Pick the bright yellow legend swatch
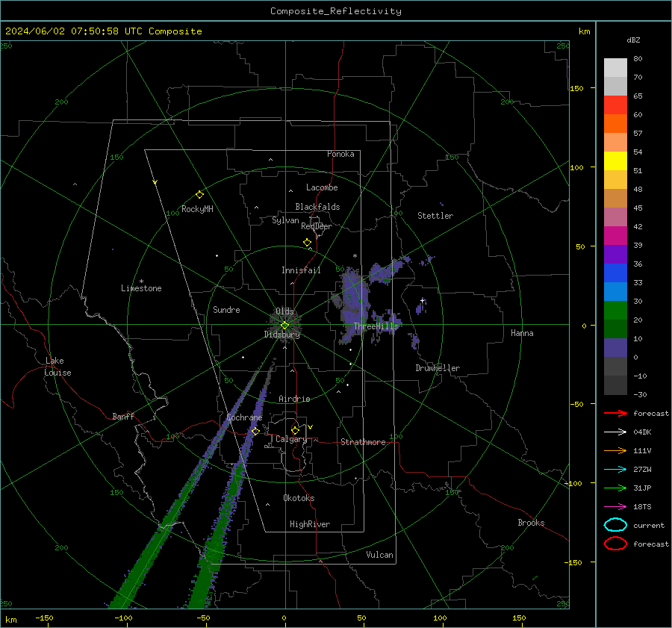The height and width of the screenshot is (628, 672). [x=615, y=161]
